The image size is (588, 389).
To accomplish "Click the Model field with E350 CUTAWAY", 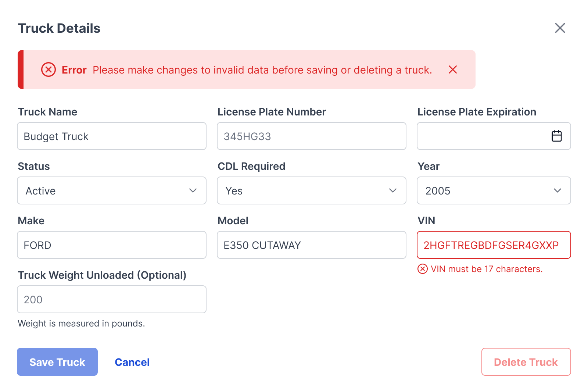I will point(311,245).
